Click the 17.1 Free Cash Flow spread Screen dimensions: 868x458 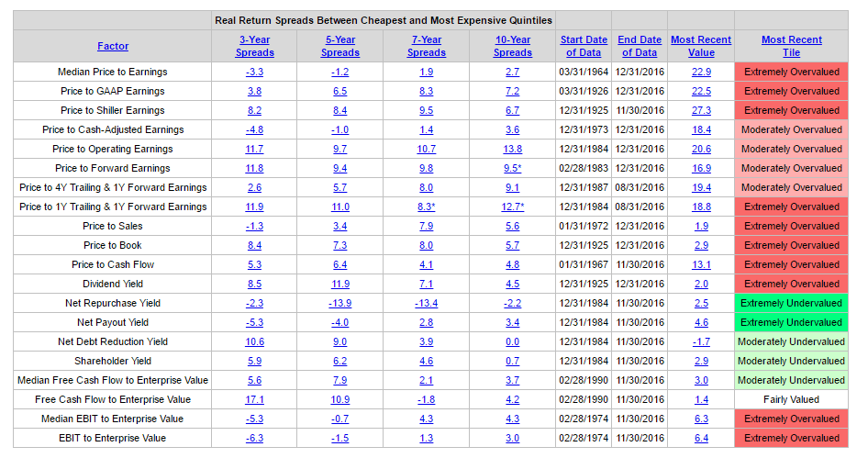pyautogui.click(x=255, y=399)
